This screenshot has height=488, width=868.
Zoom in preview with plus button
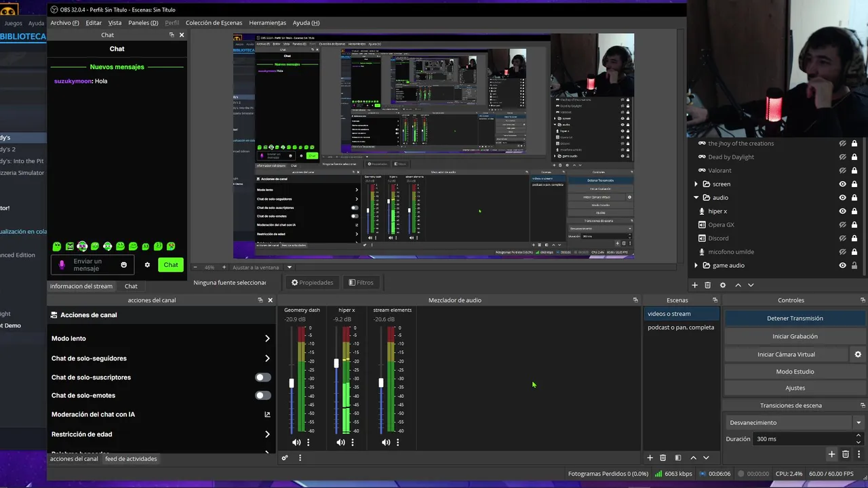click(224, 267)
